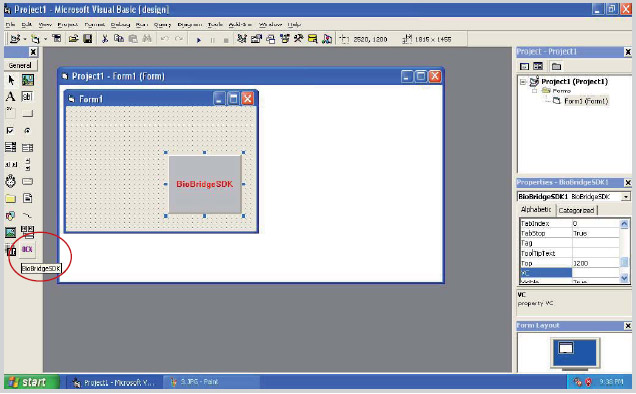
Task: Click the Properties list scrollbar down arrow
Action: tap(624, 278)
